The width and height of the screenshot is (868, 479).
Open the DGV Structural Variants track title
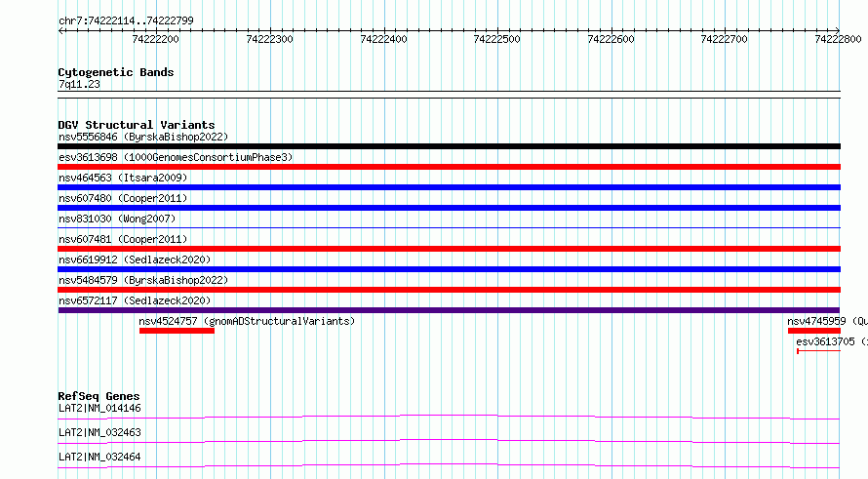[x=137, y=125]
